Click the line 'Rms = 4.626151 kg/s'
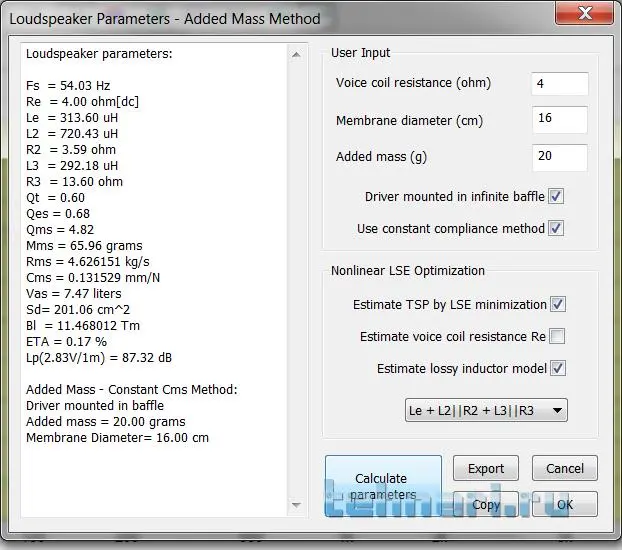622x550 pixels. click(x=88, y=262)
